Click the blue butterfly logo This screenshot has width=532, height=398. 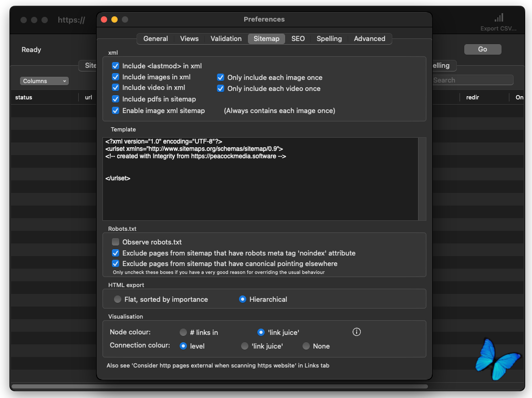(498, 359)
